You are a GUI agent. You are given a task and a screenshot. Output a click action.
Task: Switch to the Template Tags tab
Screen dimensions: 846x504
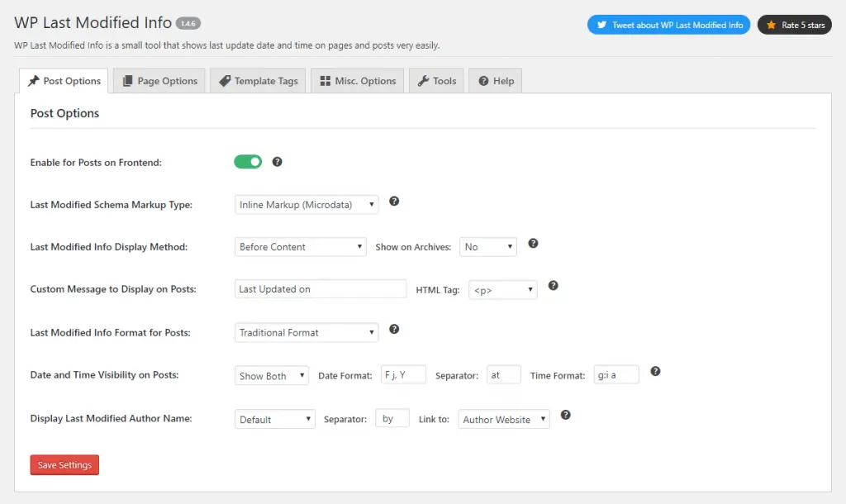pyautogui.click(x=258, y=81)
